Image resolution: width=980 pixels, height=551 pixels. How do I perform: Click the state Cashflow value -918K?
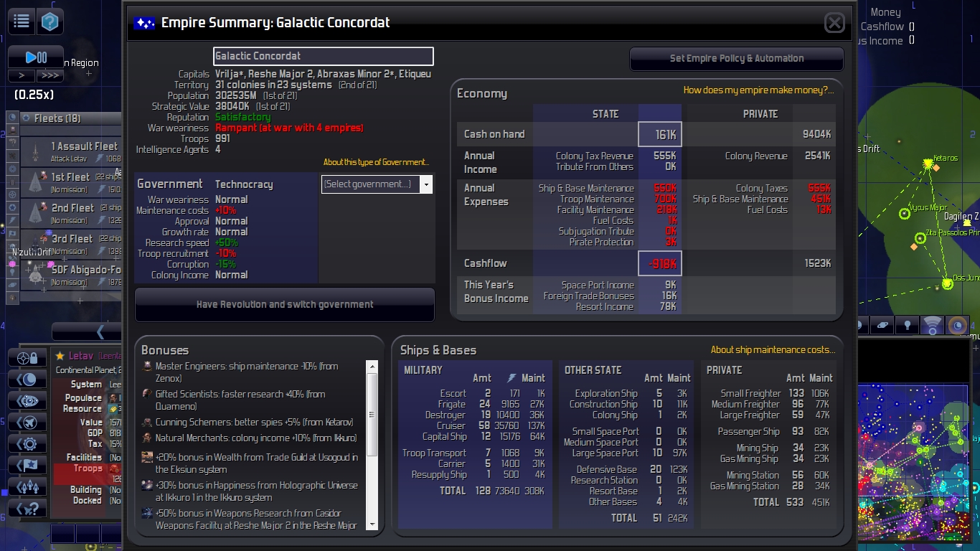tap(660, 263)
